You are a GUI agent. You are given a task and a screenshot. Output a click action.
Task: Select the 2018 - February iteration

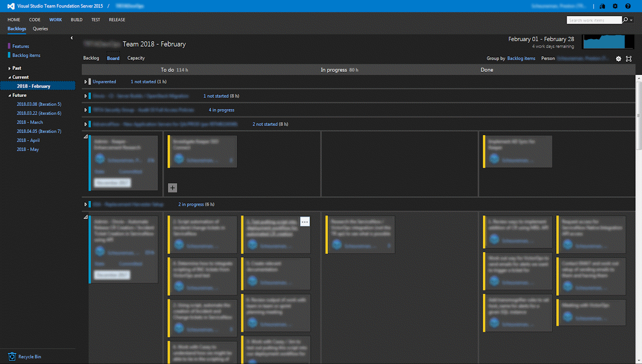point(38,86)
